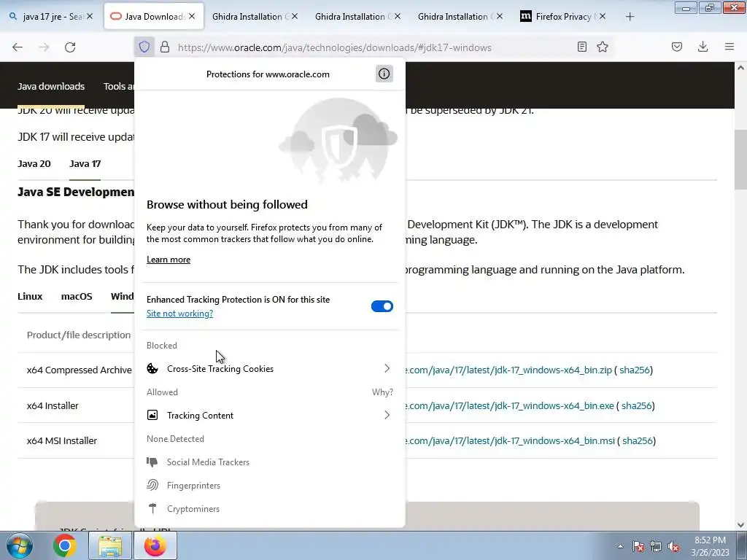The height and width of the screenshot is (560, 747).
Task: Open the jdk-17_windows-x64_bin.zip download link
Action: [508, 370]
